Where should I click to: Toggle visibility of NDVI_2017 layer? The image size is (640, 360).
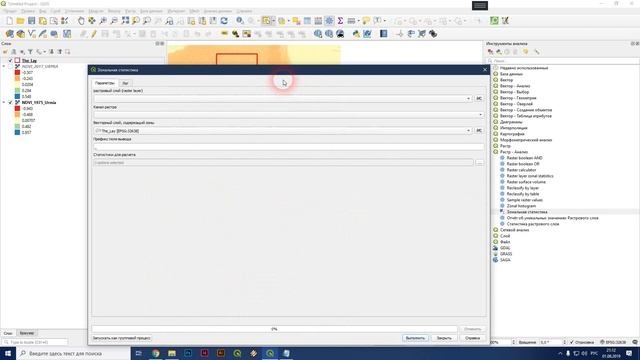[11, 66]
